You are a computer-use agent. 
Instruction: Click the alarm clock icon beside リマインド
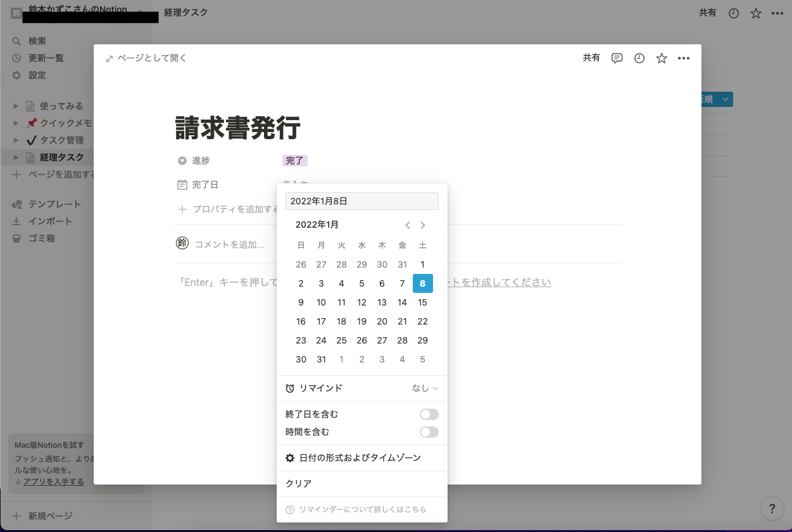pyautogui.click(x=290, y=388)
